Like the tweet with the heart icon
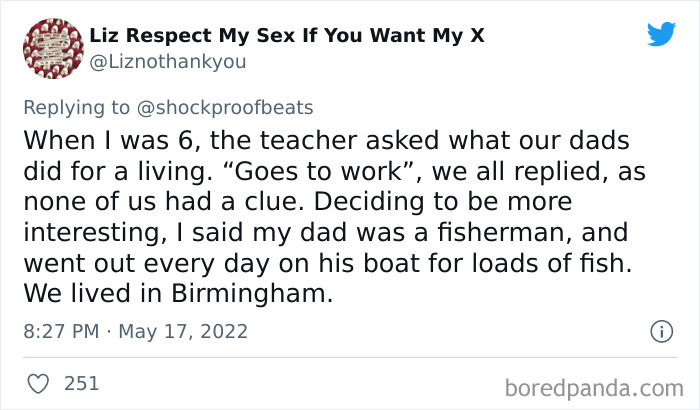The width and height of the screenshot is (700, 410). pos(40,383)
